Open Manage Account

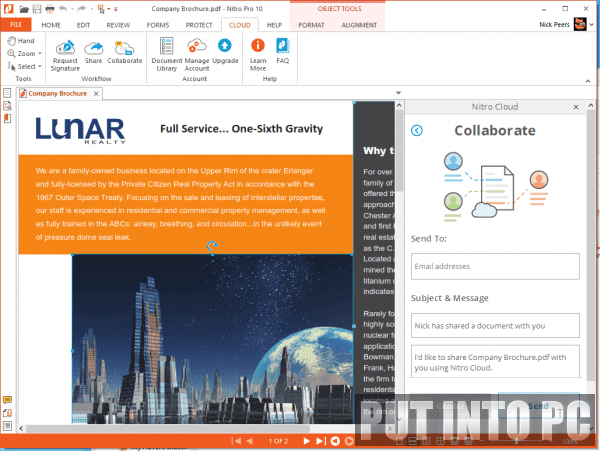(197, 55)
